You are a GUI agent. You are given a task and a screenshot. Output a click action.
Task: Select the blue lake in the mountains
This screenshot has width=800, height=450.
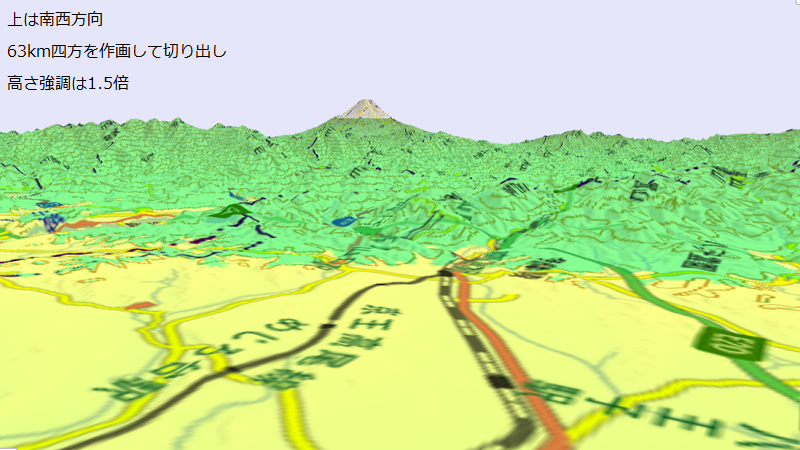[342, 220]
